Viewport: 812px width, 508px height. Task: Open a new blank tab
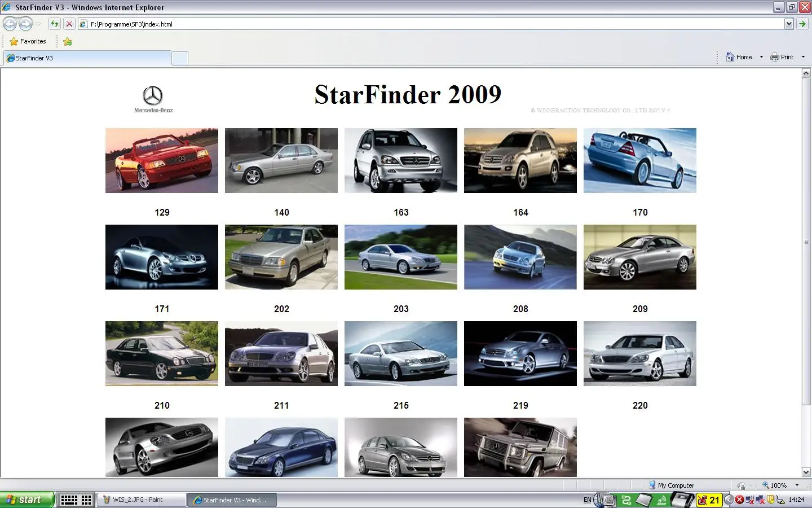pyautogui.click(x=180, y=58)
